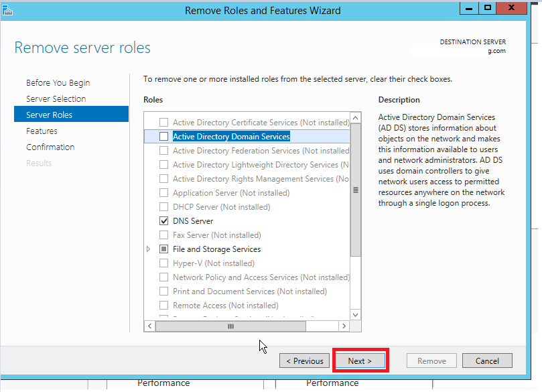Select the Features step in the sidebar

point(42,131)
